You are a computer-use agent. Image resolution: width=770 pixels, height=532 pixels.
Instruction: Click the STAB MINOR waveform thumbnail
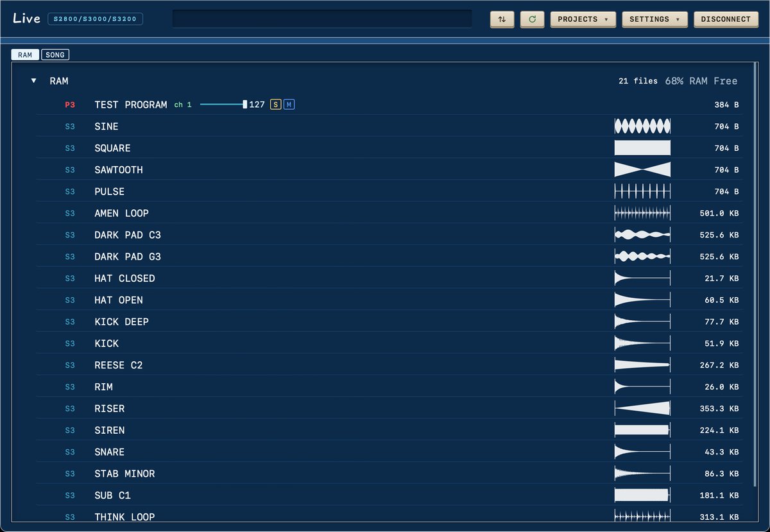(642, 474)
